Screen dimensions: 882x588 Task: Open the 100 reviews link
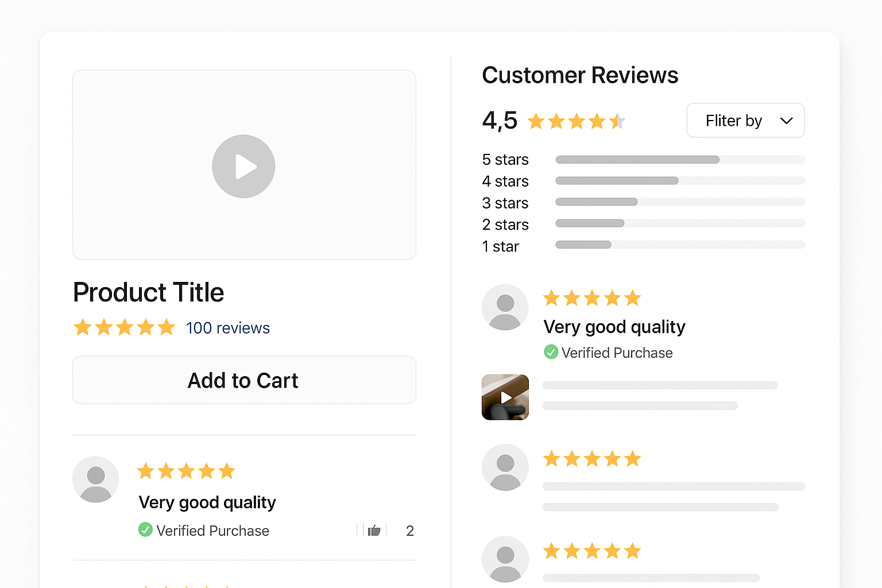point(227,328)
